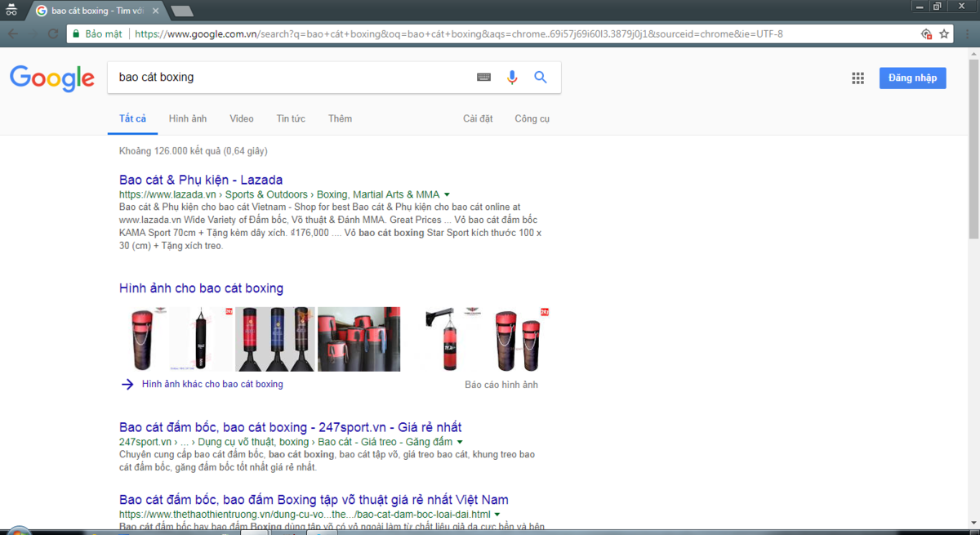This screenshot has height=535, width=980.
Task: Open the Thêm menu
Action: 340,118
